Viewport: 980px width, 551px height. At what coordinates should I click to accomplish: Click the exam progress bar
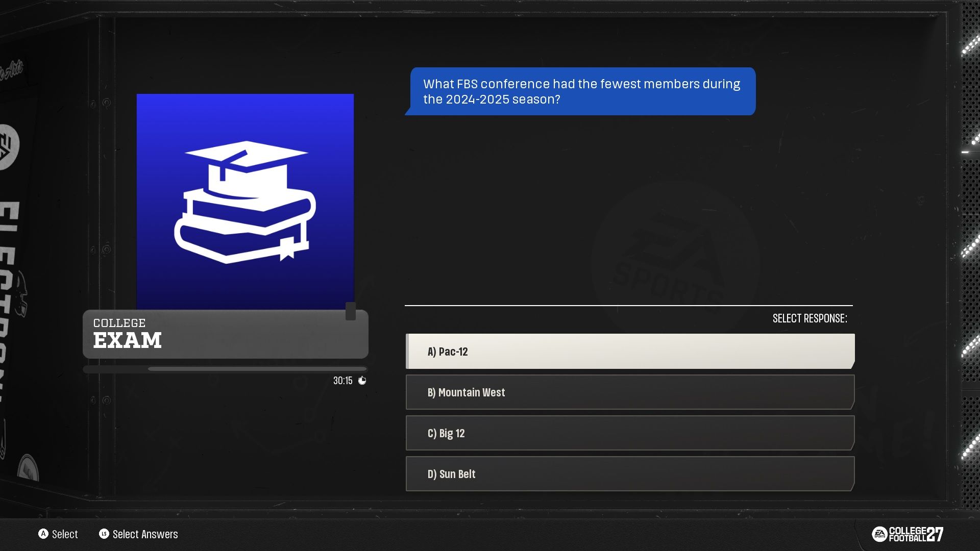(x=225, y=369)
